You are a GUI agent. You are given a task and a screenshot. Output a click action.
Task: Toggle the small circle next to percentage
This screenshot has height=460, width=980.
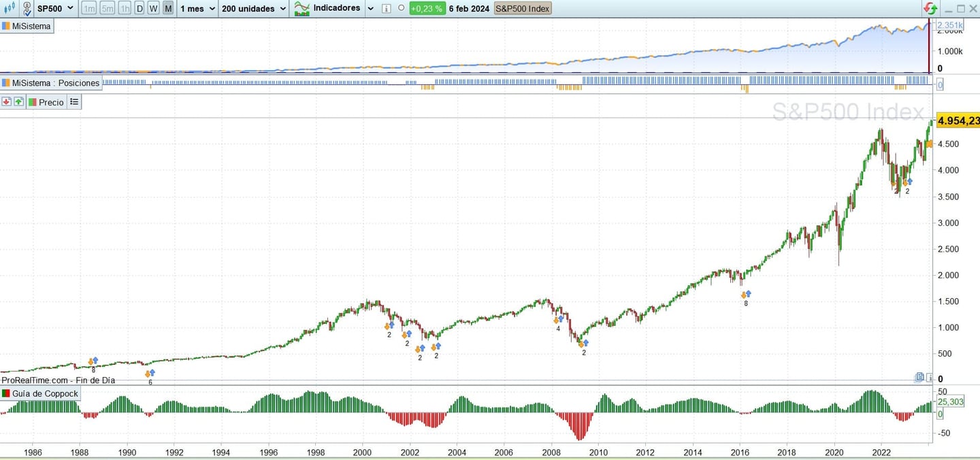401,9
